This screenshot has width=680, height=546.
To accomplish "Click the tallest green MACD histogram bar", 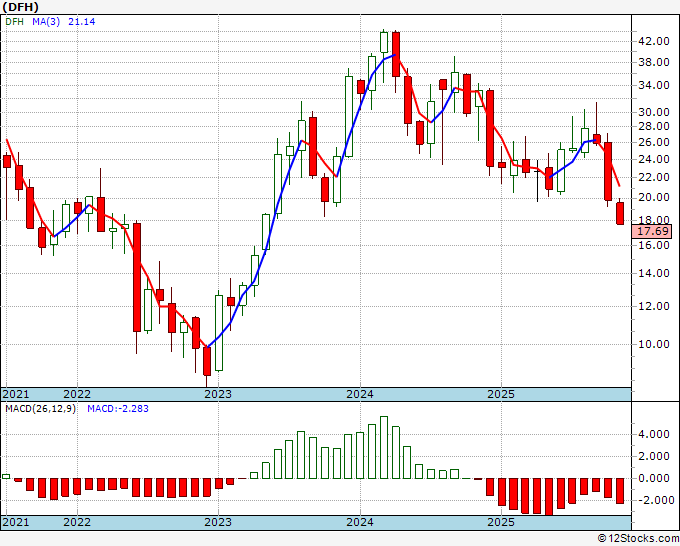I will pyautogui.click(x=384, y=448).
